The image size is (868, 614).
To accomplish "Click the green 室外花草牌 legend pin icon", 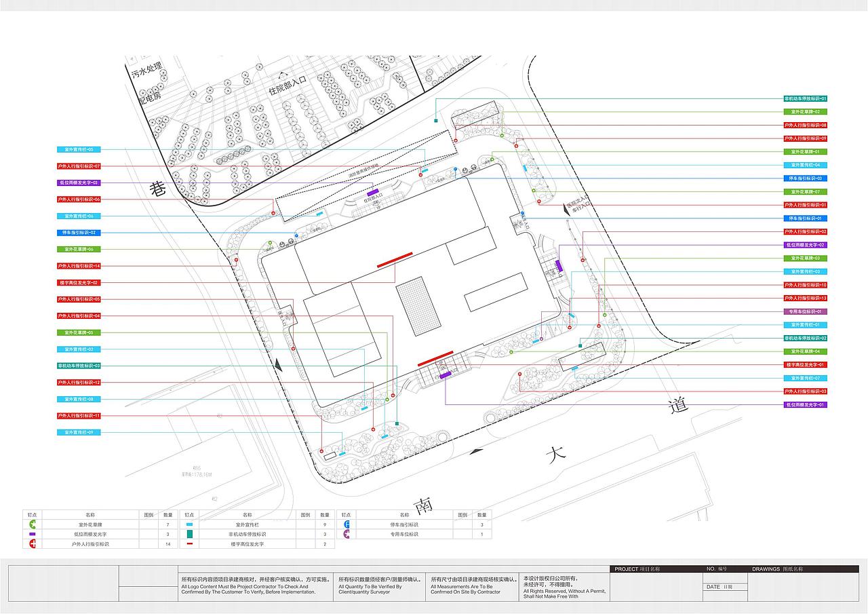I will [x=32, y=524].
